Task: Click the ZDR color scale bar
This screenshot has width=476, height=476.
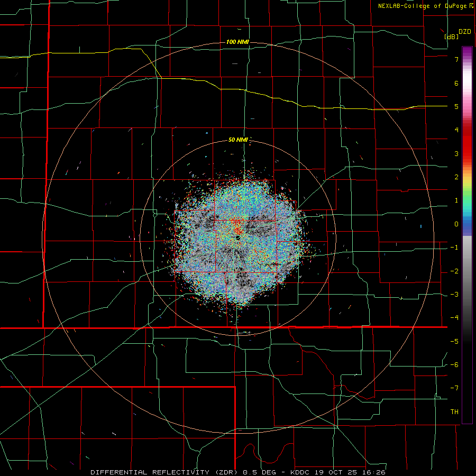Action: point(467,235)
